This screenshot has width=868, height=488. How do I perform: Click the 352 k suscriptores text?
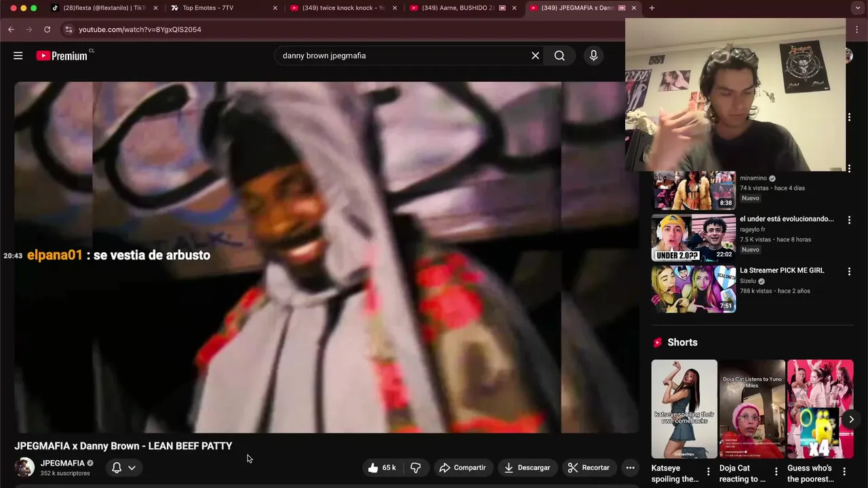pyautogui.click(x=65, y=473)
